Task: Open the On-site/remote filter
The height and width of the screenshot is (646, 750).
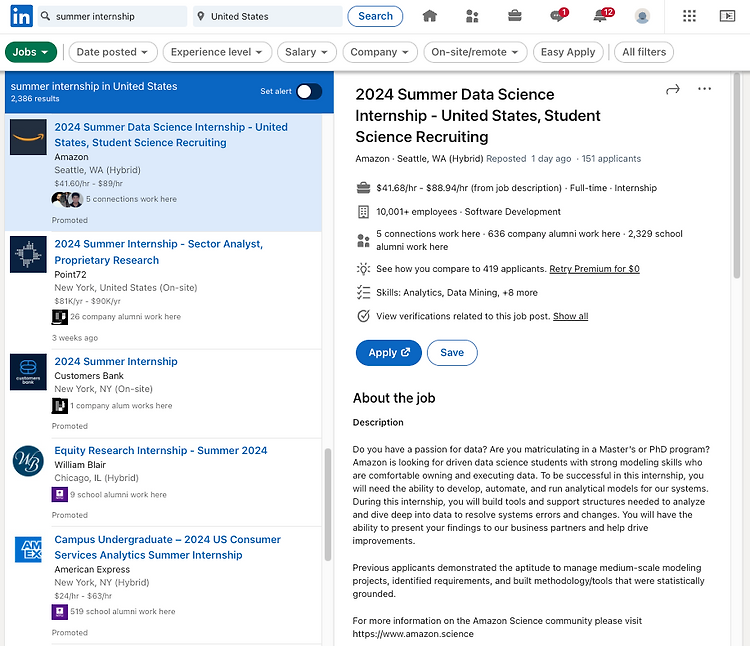Action: 475,52
